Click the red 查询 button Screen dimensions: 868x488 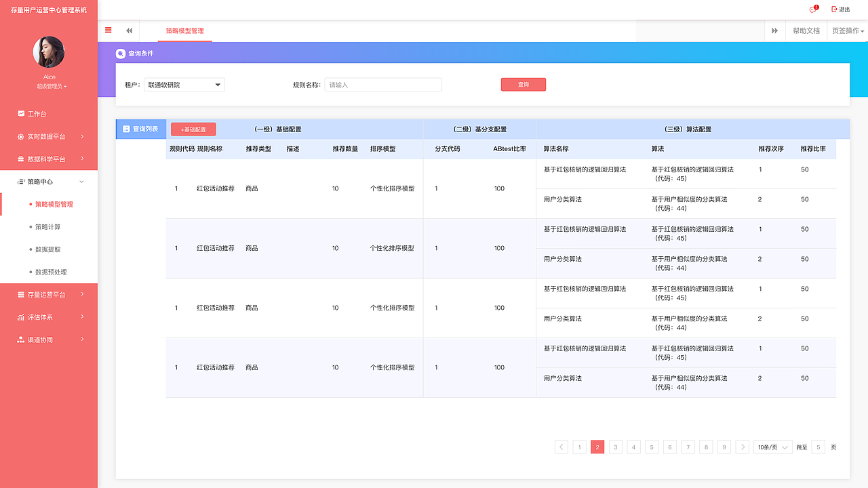(x=524, y=85)
